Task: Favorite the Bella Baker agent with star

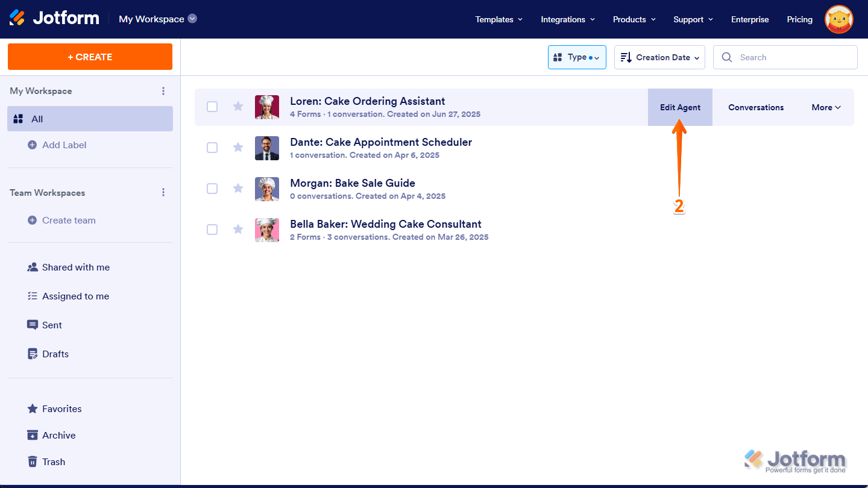Action: [x=238, y=230]
